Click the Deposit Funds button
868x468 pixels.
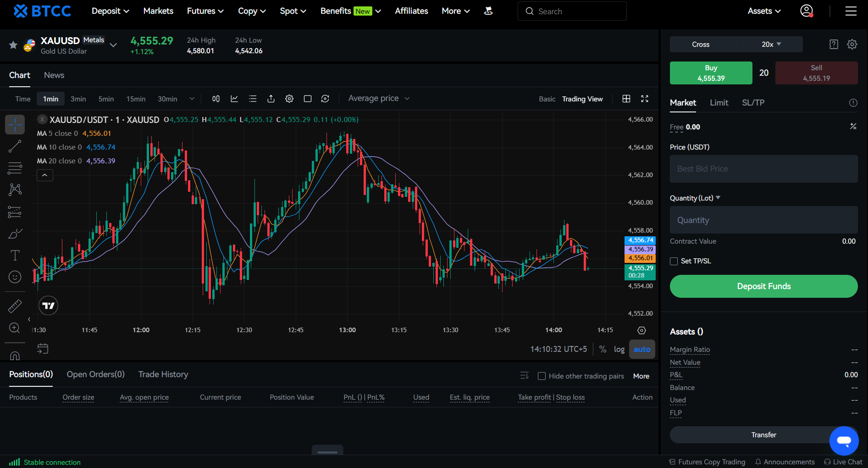coord(763,286)
